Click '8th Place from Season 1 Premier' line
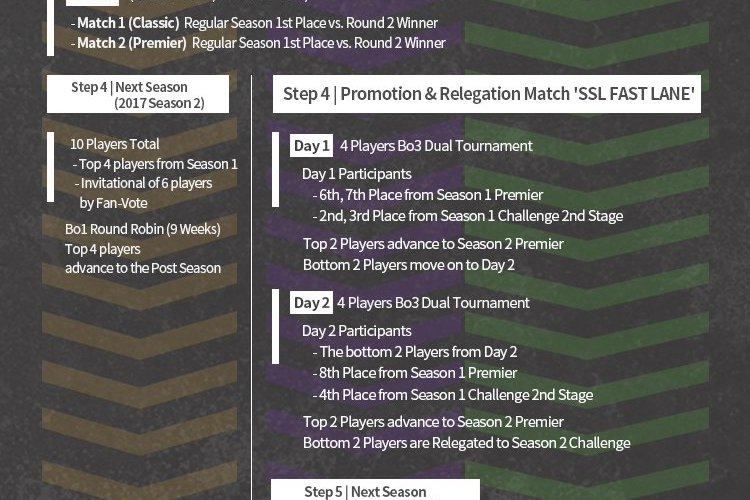 point(418,373)
